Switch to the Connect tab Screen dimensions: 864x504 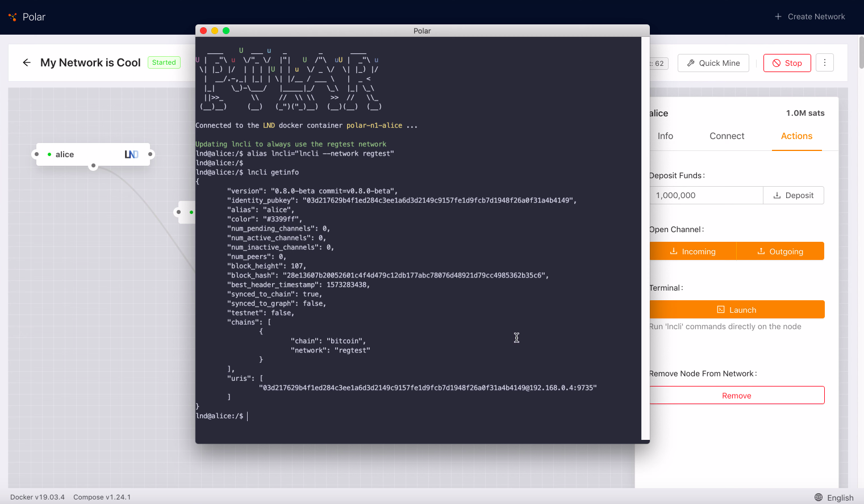coord(727,136)
